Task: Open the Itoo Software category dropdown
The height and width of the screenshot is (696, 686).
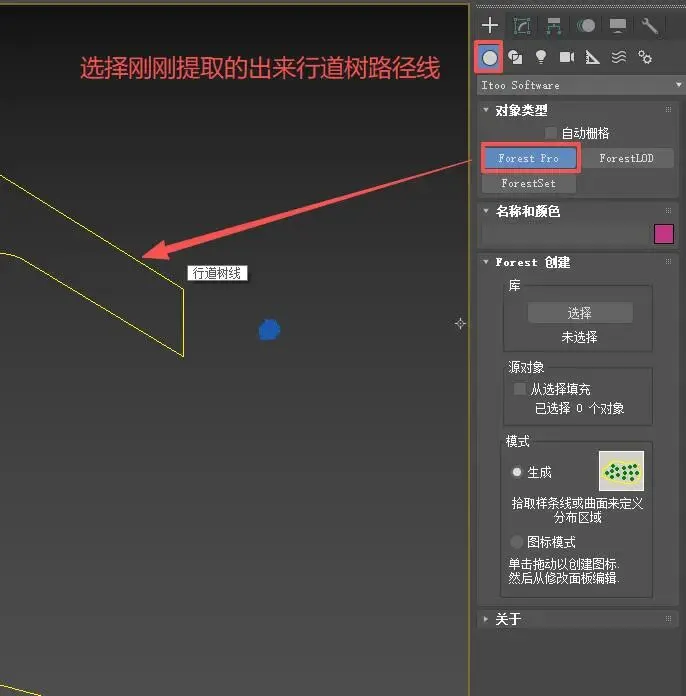Action: pos(581,85)
